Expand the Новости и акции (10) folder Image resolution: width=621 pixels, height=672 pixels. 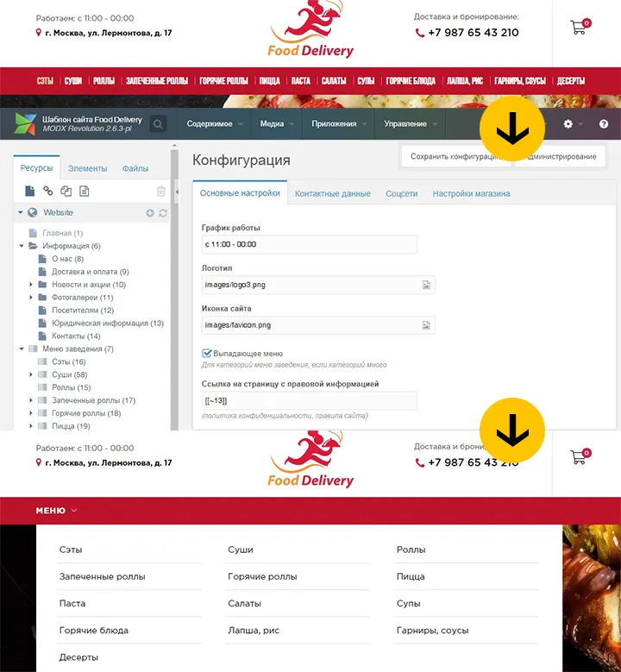pyautogui.click(x=31, y=285)
